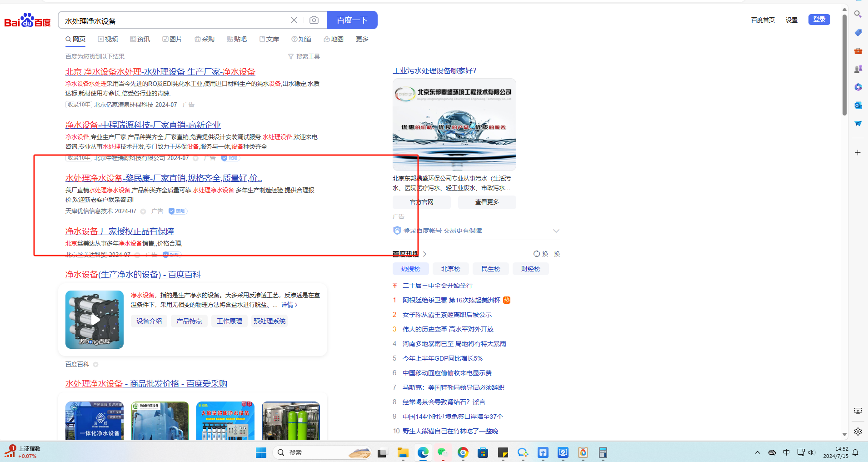This screenshot has height=462, width=868.
Task: Open Outlook icon in Edge sidebar
Action: (858, 105)
